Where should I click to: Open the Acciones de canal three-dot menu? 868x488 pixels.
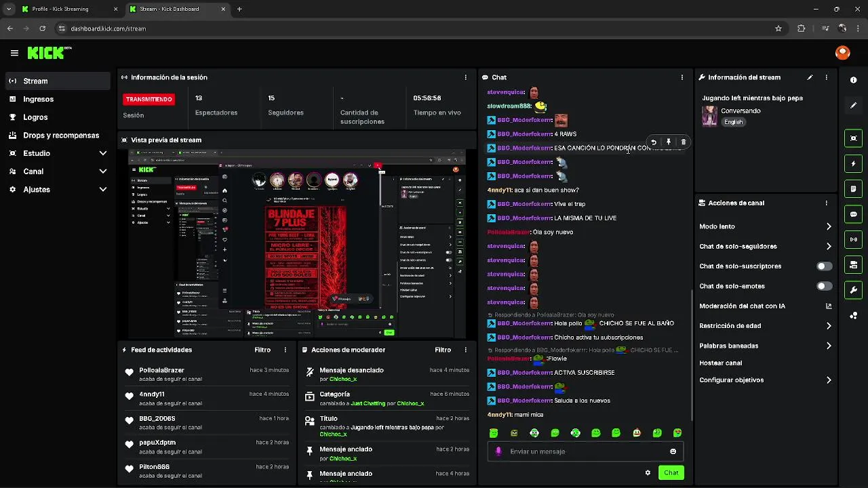pos(826,203)
